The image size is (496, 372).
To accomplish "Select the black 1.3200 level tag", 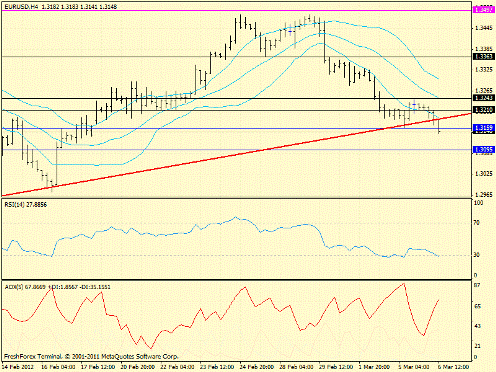I will point(484,110).
